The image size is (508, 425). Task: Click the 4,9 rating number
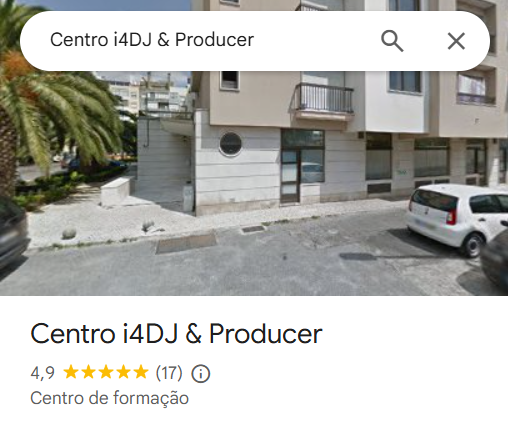(x=42, y=373)
